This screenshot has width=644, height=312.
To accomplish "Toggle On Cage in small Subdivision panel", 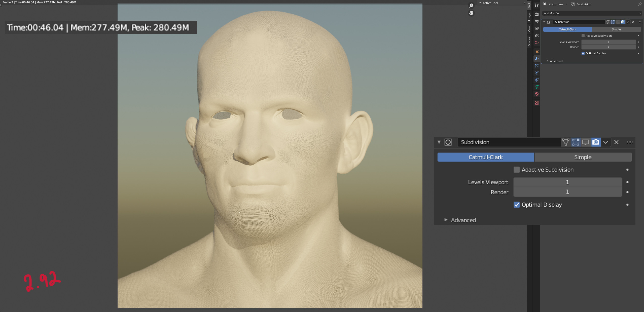I will [x=607, y=22].
